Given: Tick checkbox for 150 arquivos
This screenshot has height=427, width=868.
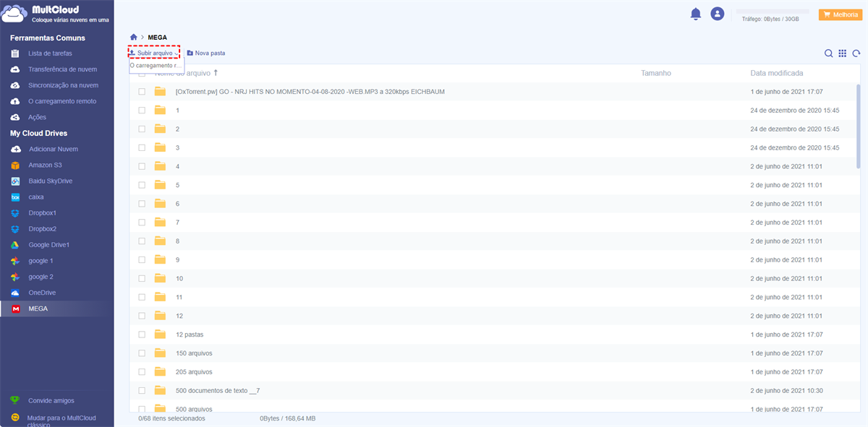Looking at the screenshot, I should pyautogui.click(x=142, y=353).
